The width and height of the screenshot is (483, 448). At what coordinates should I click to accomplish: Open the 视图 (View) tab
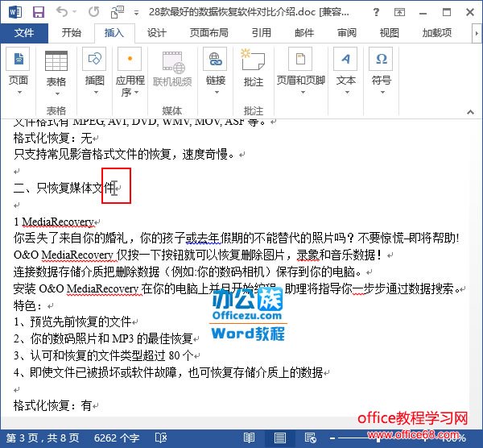tap(389, 33)
